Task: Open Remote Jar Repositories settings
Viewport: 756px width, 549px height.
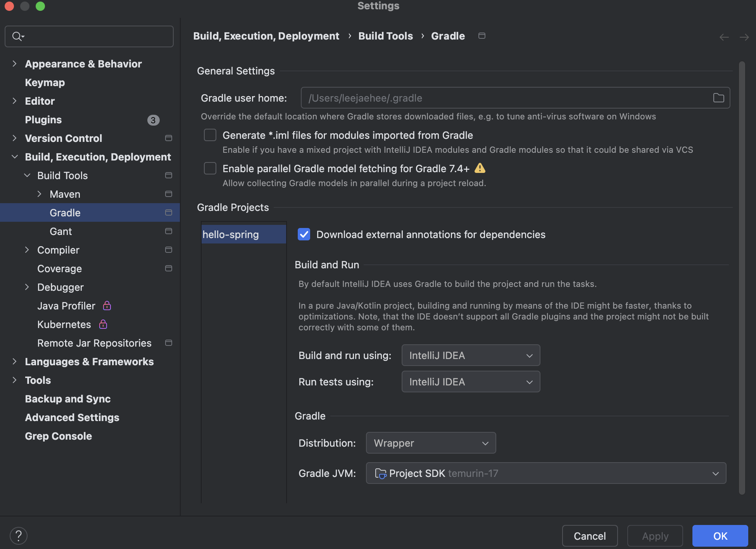Action: coord(94,343)
